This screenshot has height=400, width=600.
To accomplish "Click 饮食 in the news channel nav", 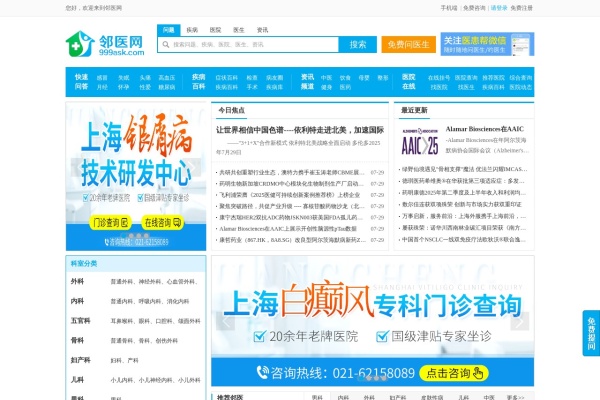I will click(x=345, y=78).
